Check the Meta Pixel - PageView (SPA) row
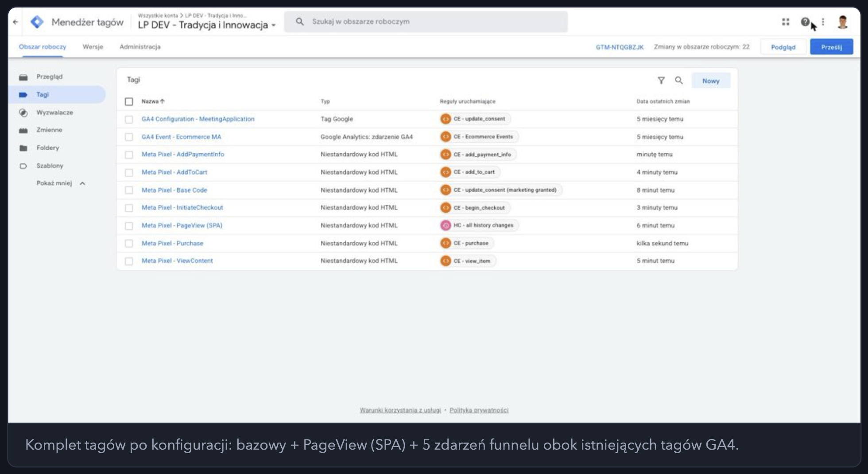This screenshot has height=474, width=868. point(129,225)
